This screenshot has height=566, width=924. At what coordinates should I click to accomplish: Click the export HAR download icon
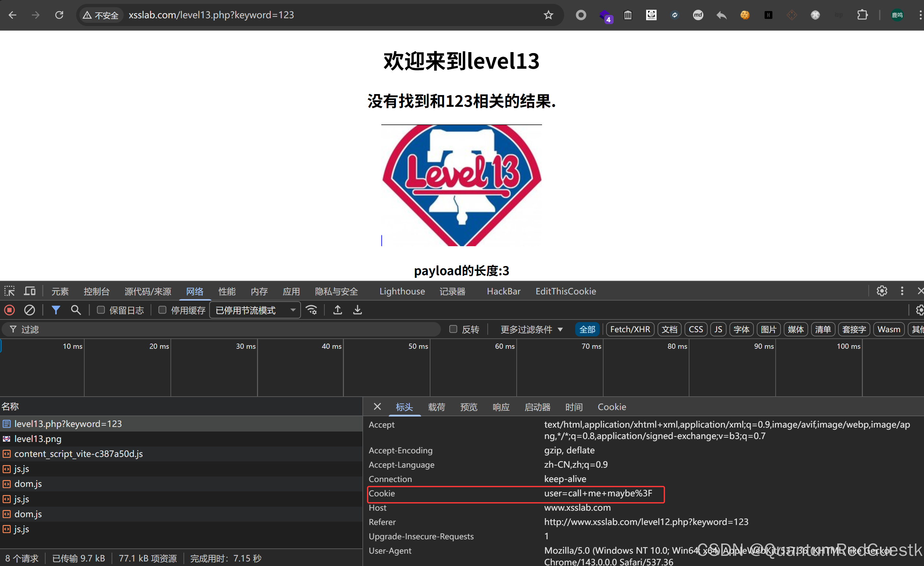pos(357,310)
